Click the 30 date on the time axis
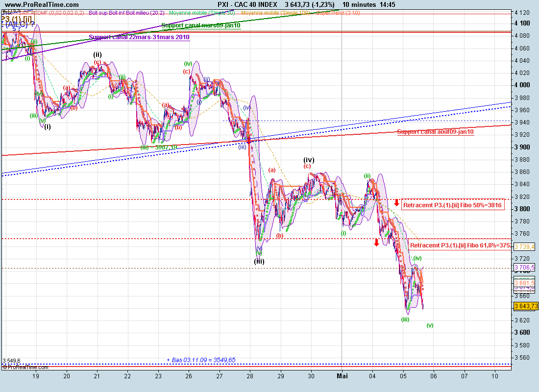The image size is (539, 392). pyautogui.click(x=311, y=376)
